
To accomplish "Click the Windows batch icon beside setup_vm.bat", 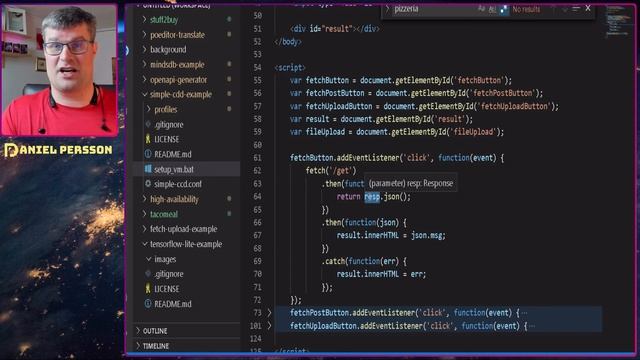I will (148, 169).
